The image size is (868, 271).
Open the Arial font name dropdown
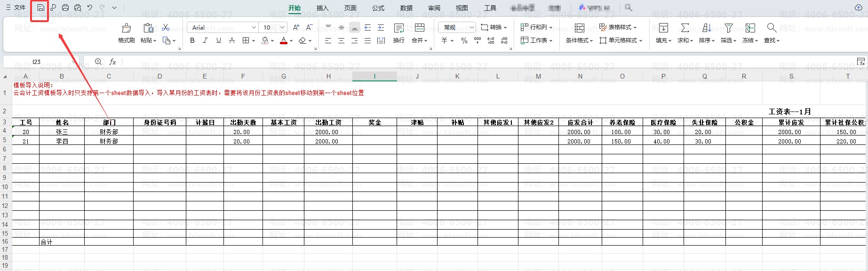tap(254, 28)
